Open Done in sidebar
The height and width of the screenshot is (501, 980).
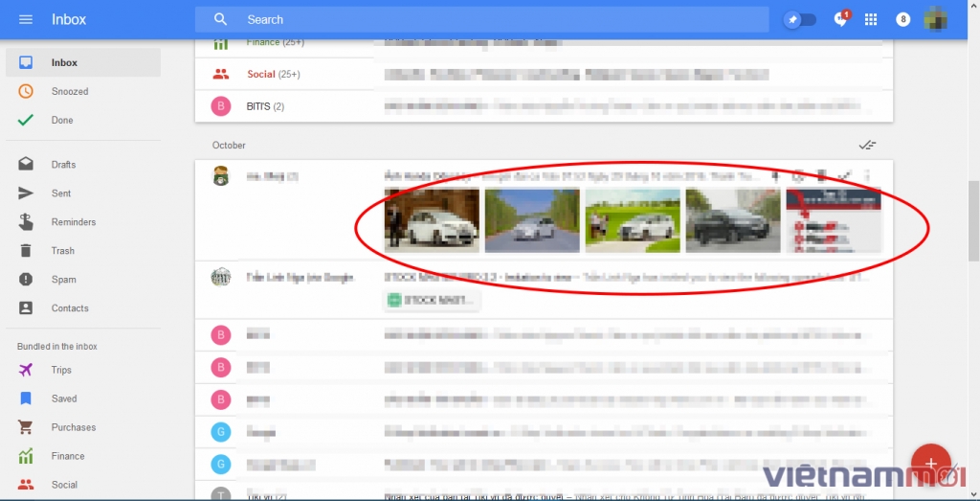point(83,120)
